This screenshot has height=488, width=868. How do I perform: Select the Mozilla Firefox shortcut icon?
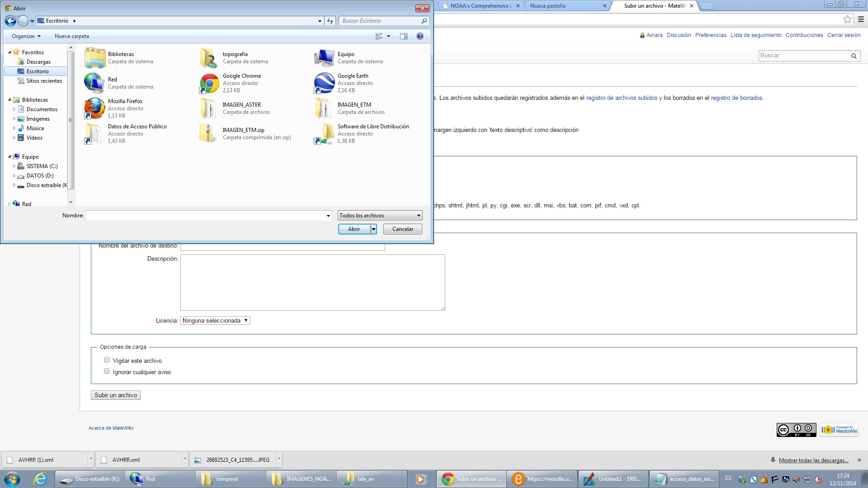pos(94,108)
